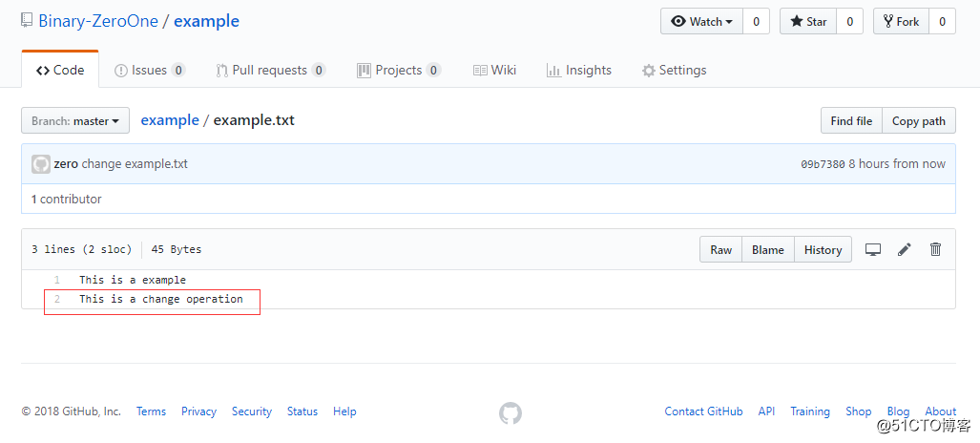Open the Issues tab
This screenshot has height=443, width=980.
point(150,70)
